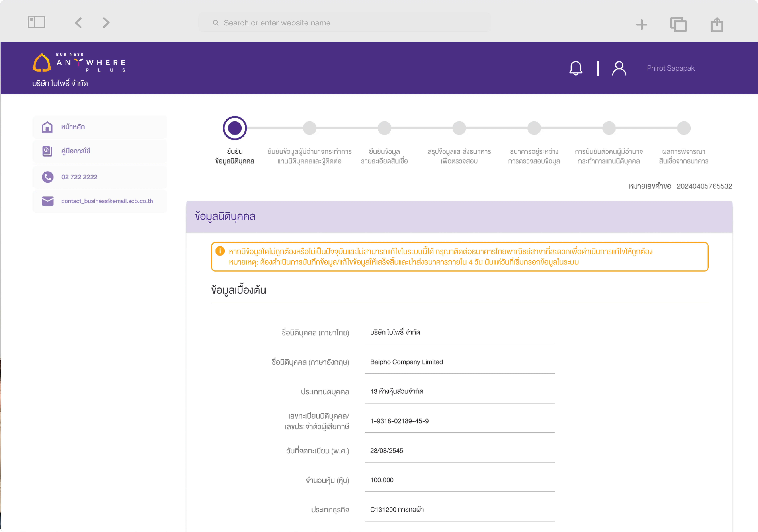Image resolution: width=758 pixels, height=532 pixels.
Task: Click the Business Anywhere Plus logo
Action: [79, 62]
